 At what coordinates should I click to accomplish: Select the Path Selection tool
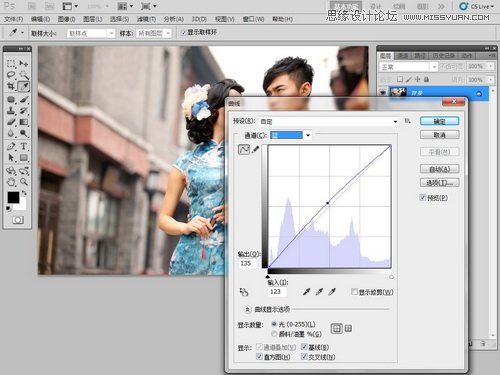coord(11,157)
